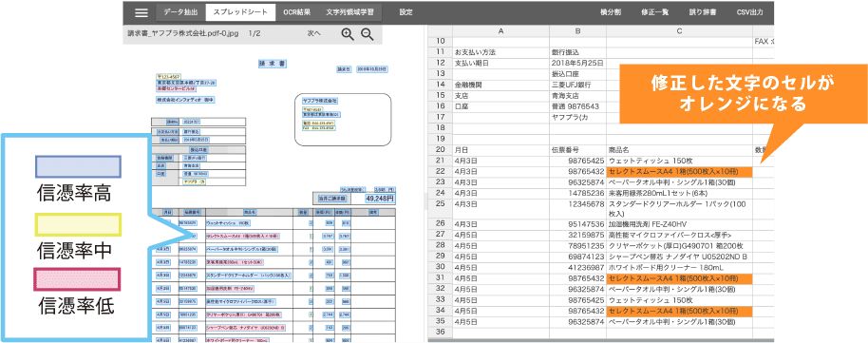
Task: Click file name 請求書_ヤフプラ株式会社.pdf-0.jpg
Action: tap(183, 33)
